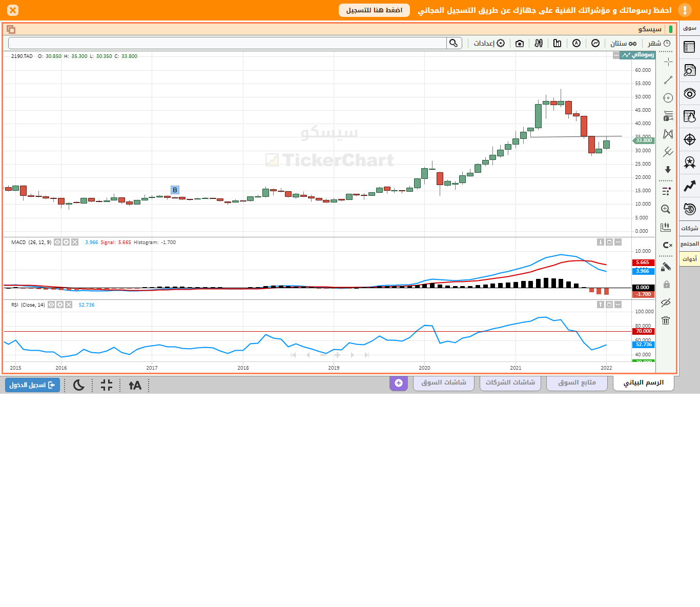Click the symbol search input field
The height and width of the screenshot is (607, 700).
(x=228, y=43)
